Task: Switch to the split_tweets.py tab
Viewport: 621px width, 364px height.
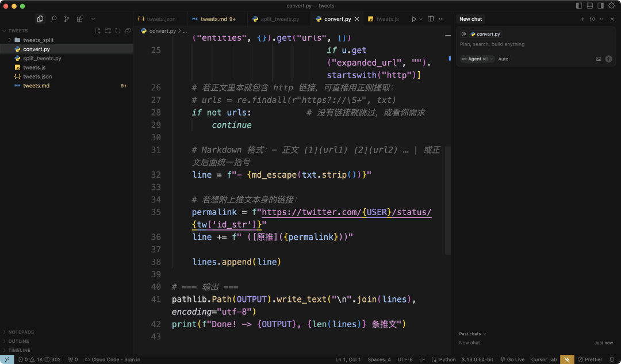Action: click(279, 19)
